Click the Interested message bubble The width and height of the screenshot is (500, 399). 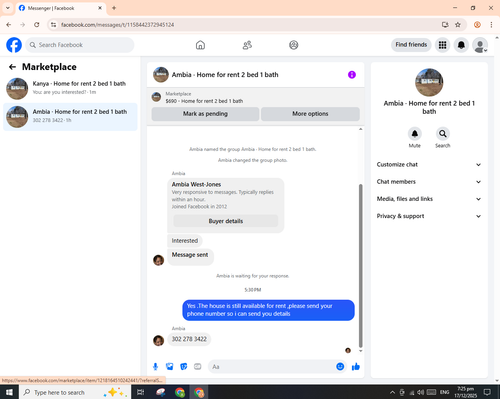(x=185, y=241)
